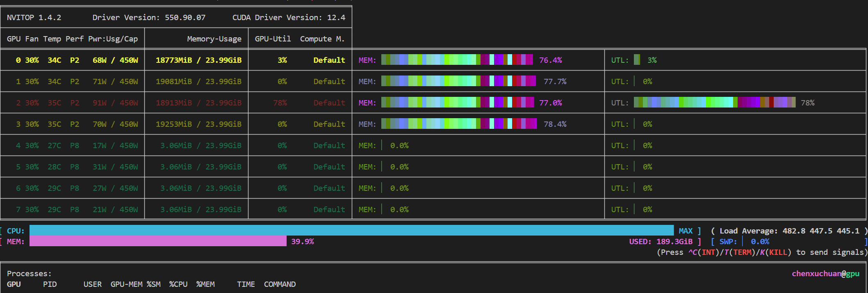Click the COMMAND column header
Image resolution: width=868 pixels, height=293 pixels.
pyautogui.click(x=280, y=284)
